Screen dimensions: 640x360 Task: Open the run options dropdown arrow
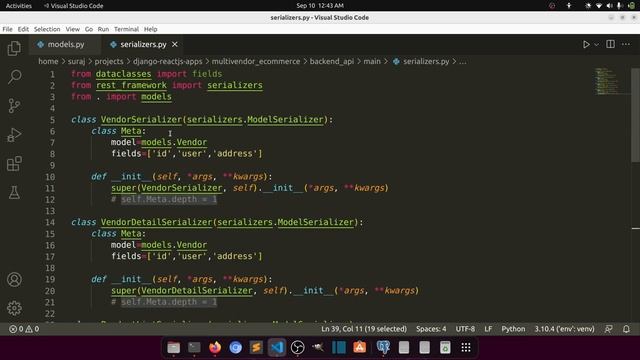[596, 44]
